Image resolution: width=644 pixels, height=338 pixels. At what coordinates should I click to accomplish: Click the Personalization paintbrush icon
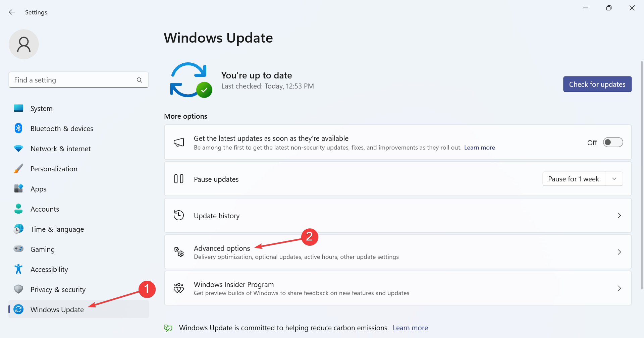pyautogui.click(x=18, y=169)
